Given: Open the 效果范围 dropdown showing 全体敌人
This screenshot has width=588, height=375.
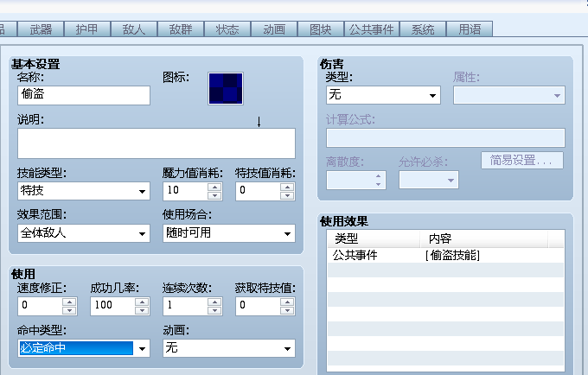Looking at the screenshot, I should tap(84, 233).
